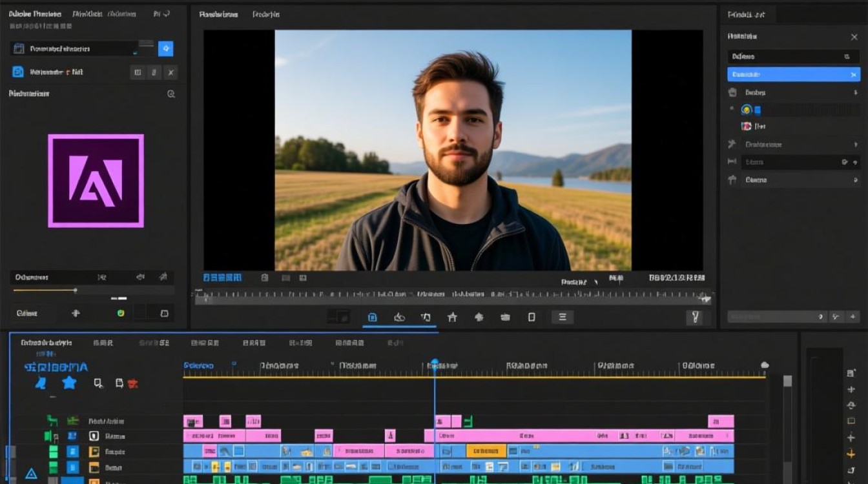Click the magnifier icon in the left panel
Viewport: 868px width, 484px height.
pyautogui.click(x=171, y=94)
